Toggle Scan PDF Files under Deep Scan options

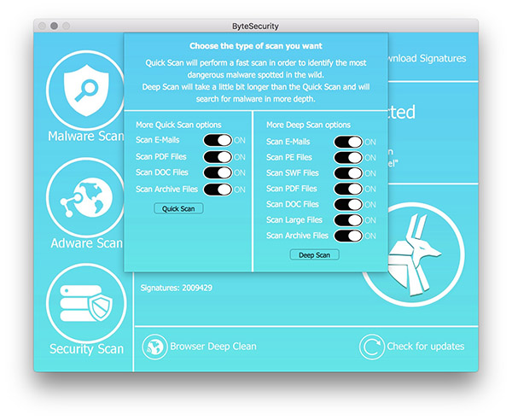pos(348,190)
